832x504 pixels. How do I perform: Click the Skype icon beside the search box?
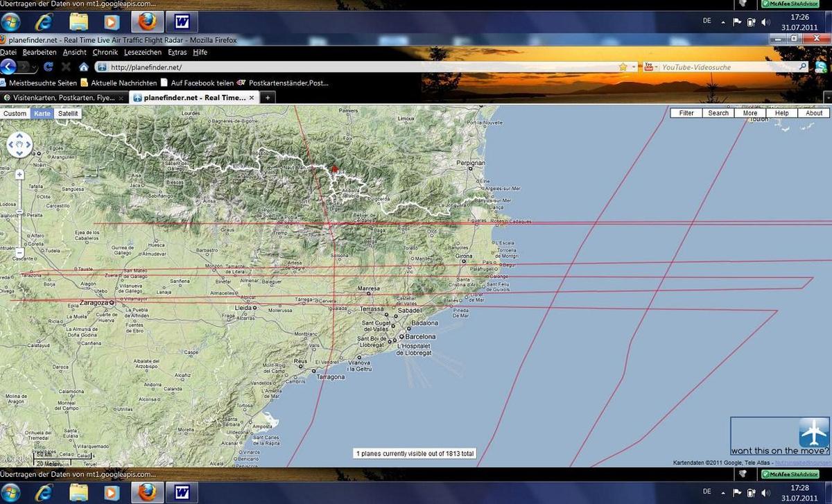(821, 67)
